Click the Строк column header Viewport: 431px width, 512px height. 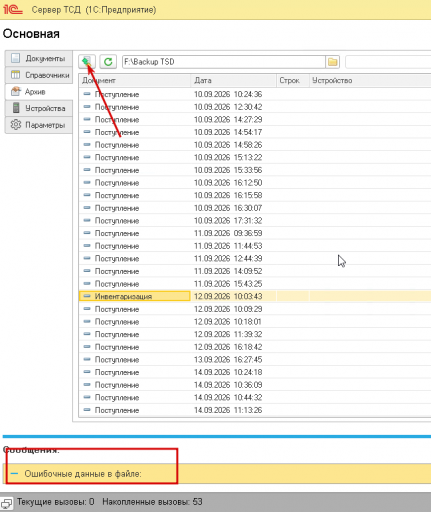tap(293, 81)
